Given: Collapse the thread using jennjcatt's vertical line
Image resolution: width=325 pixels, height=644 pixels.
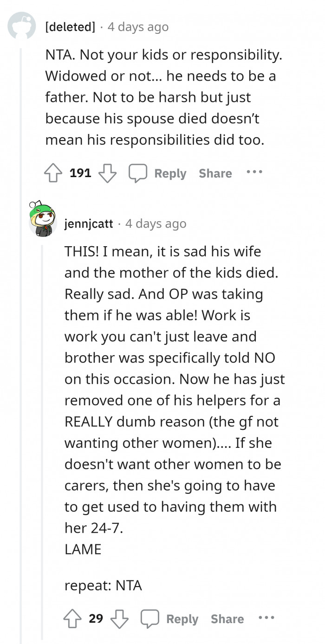Looking at the screenshot, I should 41,417.
